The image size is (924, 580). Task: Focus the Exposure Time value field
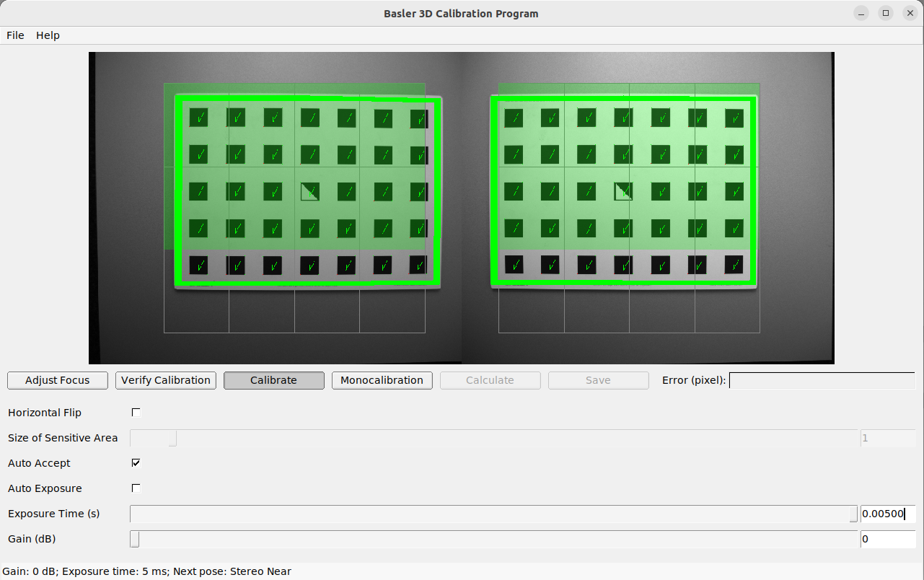(887, 514)
